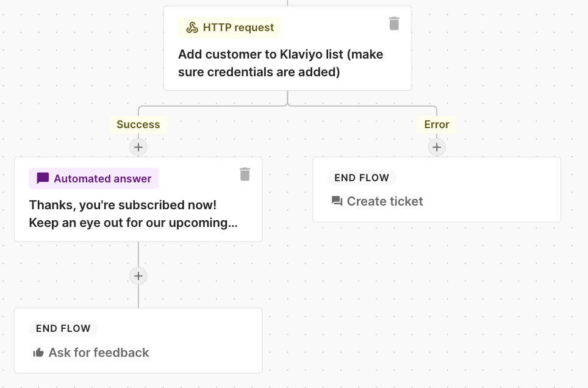
Task: Click the Automated answer purple label chip
Action: [x=93, y=178]
